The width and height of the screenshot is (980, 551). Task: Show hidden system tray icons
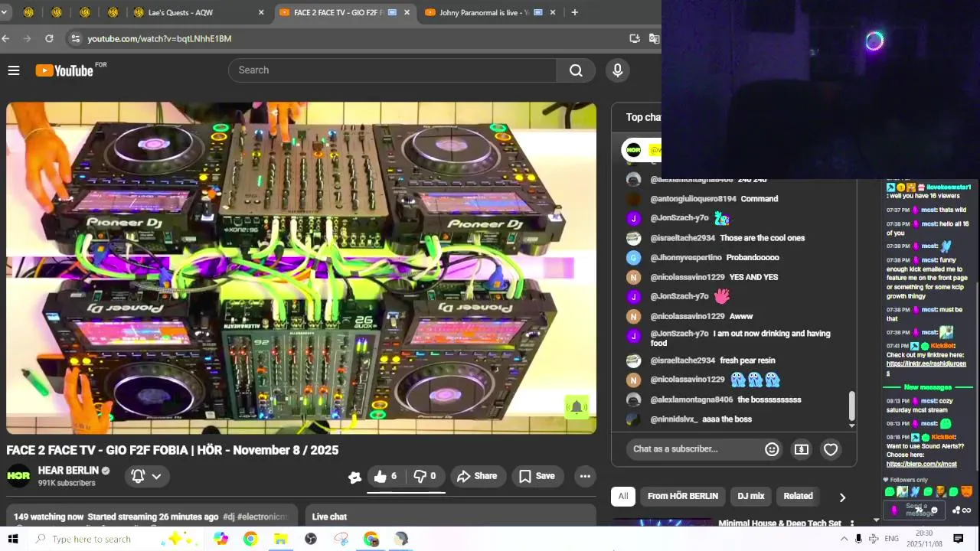click(x=844, y=539)
